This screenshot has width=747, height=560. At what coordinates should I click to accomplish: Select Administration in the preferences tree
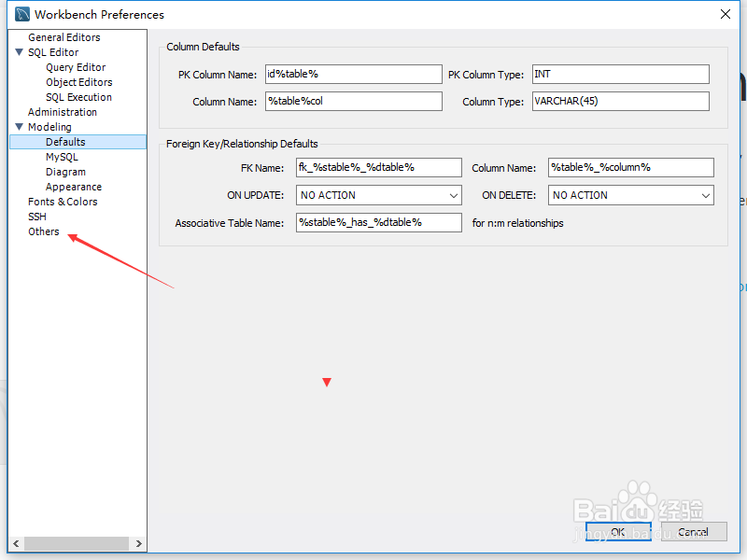(x=63, y=112)
